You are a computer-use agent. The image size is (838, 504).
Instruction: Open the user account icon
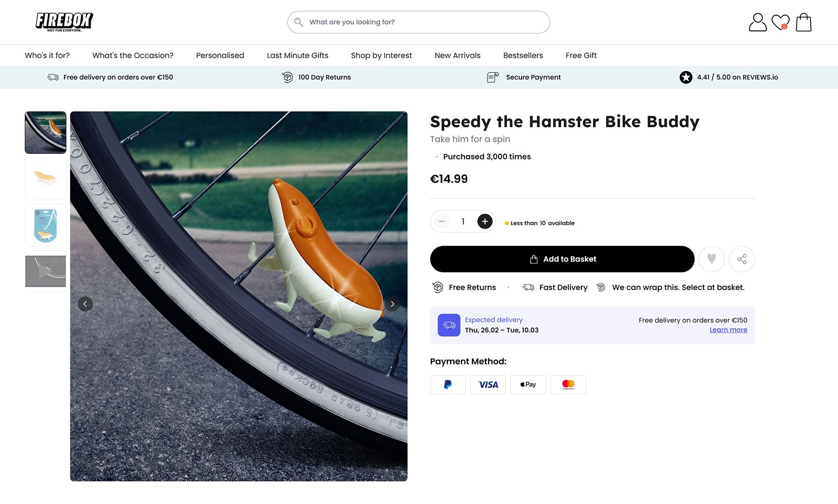[x=756, y=21]
